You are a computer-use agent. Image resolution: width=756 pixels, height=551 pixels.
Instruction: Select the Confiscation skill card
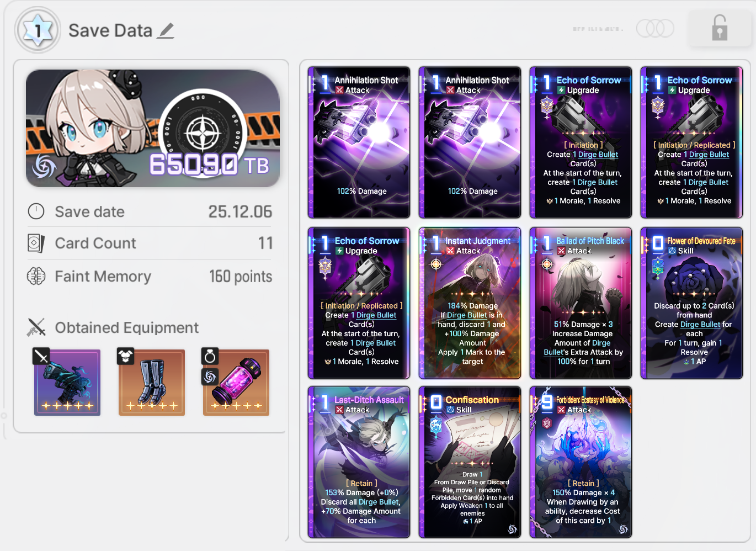pyautogui.click(x=470, y=462)
